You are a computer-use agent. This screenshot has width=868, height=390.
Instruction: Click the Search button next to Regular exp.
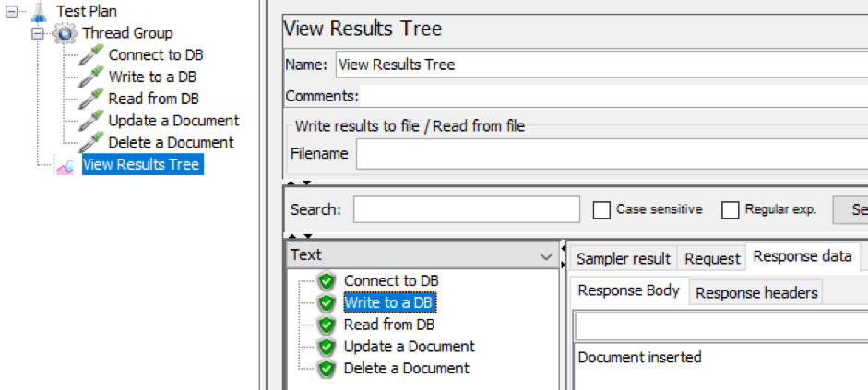(x=850, y=209)
